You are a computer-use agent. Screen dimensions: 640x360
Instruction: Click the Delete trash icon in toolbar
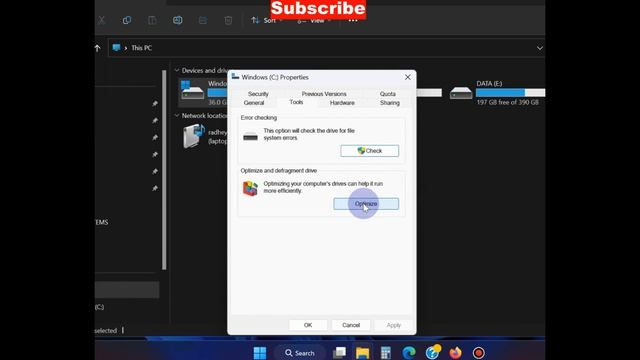[x=228, y=20]
